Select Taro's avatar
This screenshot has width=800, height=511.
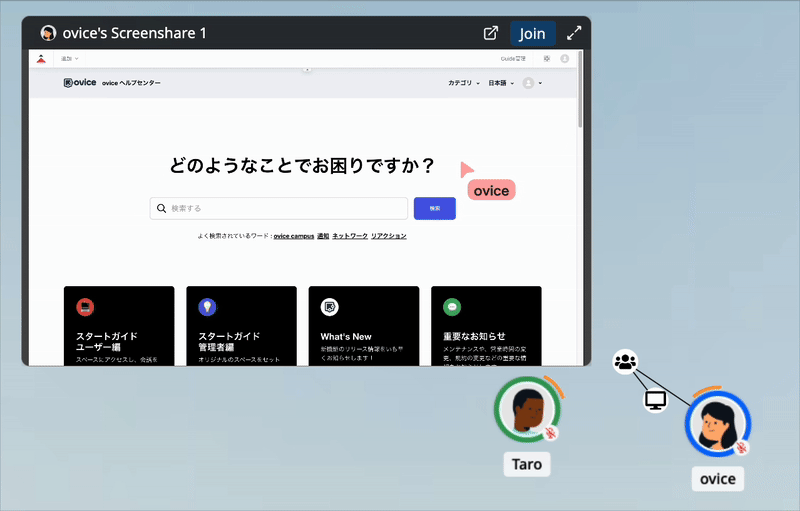click(527, 410)
